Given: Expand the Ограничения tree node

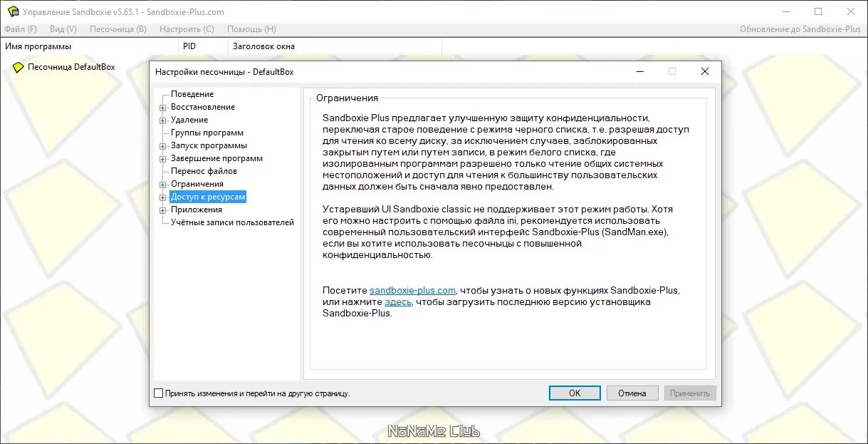Looking at the screenshot, I should tap(163, 185).
